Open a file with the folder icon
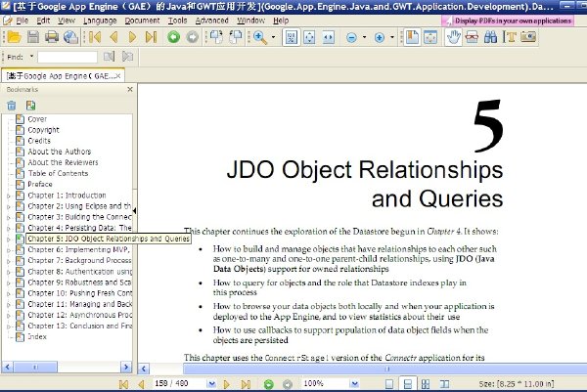This screenshot has width=587, height=392. pyautogui.click(x=14, y=37)
